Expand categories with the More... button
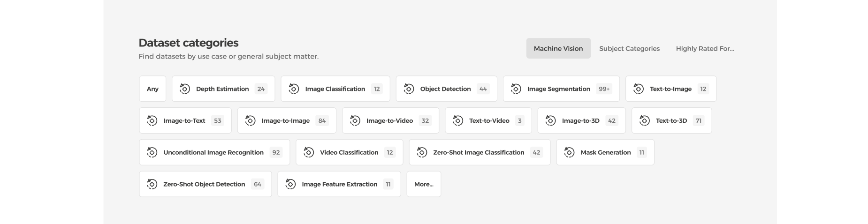This screenshot has height=224, width=868. coord(424,184)
